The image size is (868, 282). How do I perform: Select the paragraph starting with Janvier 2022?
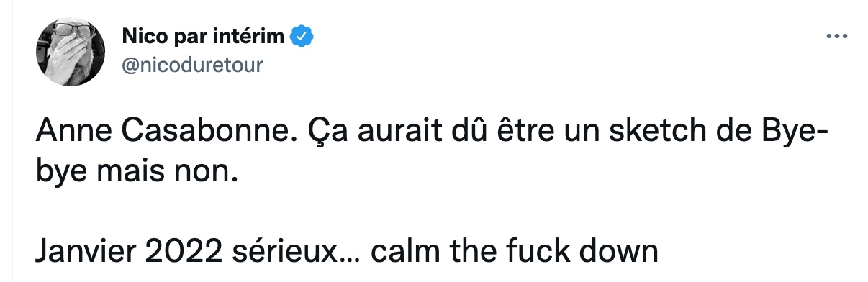tap(346, 253)
